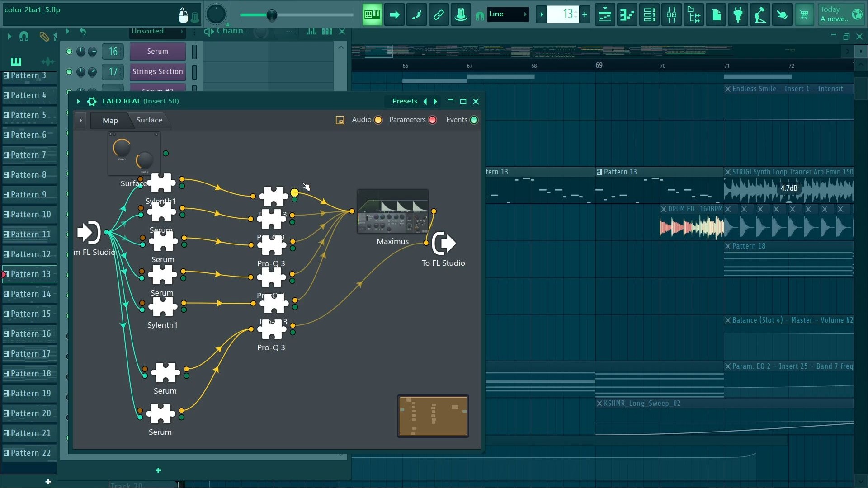Select the bottom-most Serum node in Patcher
The image size is (868, 488).
coord(160,414)
